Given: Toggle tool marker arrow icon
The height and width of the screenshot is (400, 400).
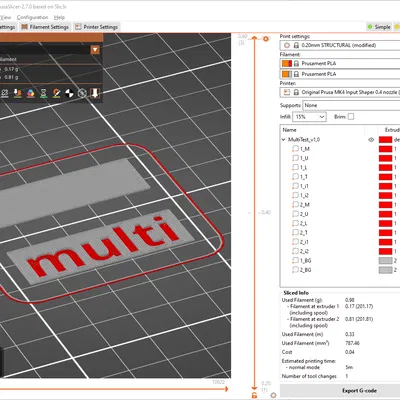Looking at the screenshot, I should [95, 93].
